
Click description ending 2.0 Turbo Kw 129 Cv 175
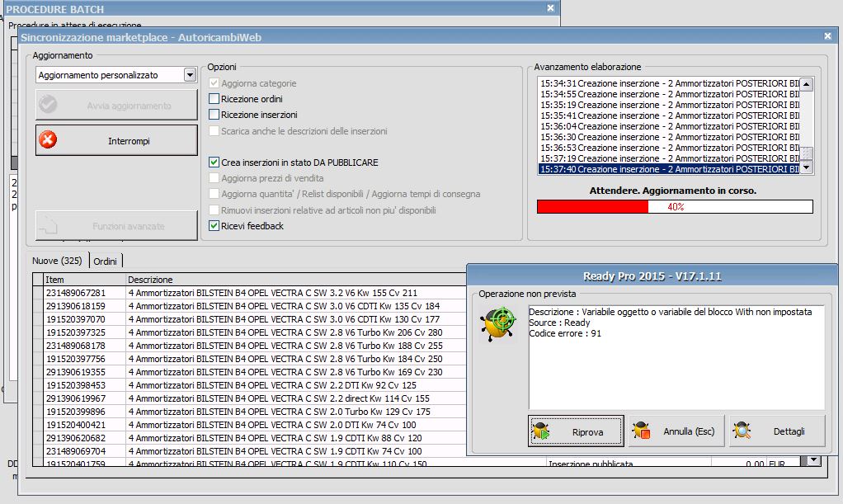(279, 412)
